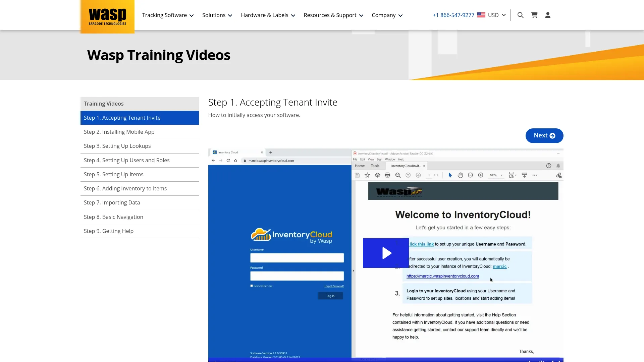Click the Acrobat Home tab in the video

click(x=360, y=166)
